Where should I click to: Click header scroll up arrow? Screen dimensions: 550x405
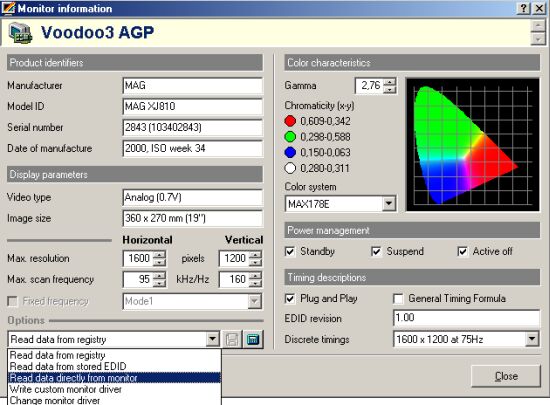click(538, 26)
